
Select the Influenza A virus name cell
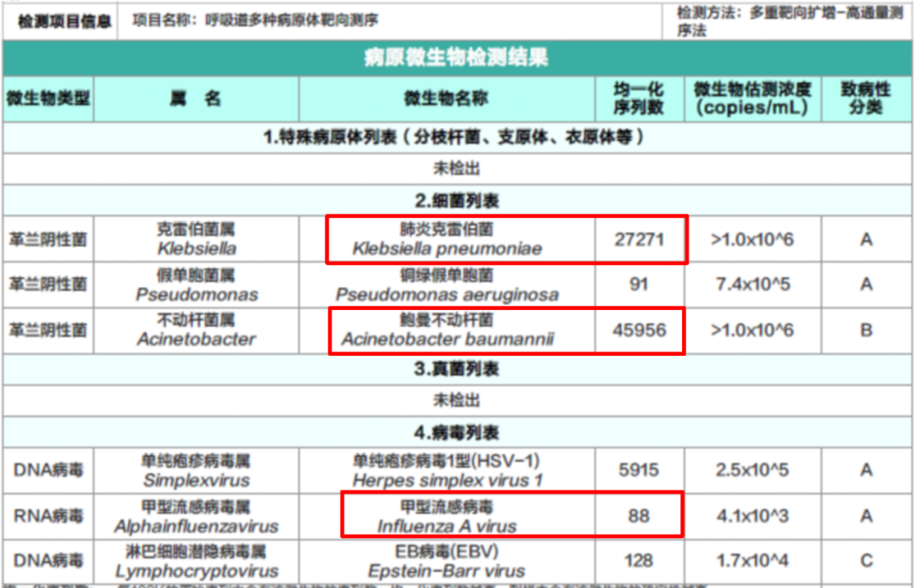click(x=446, y=516)
